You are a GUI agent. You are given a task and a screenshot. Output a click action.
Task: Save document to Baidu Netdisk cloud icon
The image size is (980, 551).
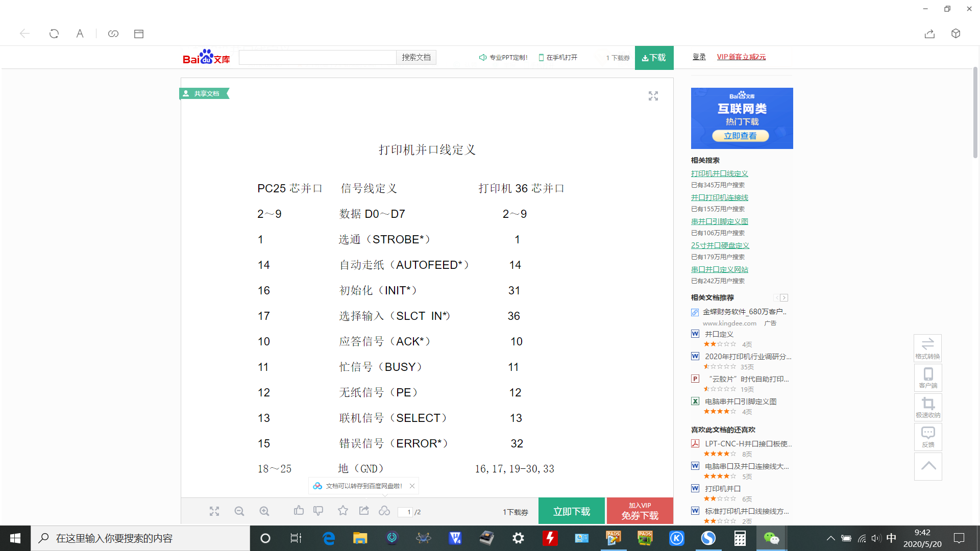(x=384, y=510)
